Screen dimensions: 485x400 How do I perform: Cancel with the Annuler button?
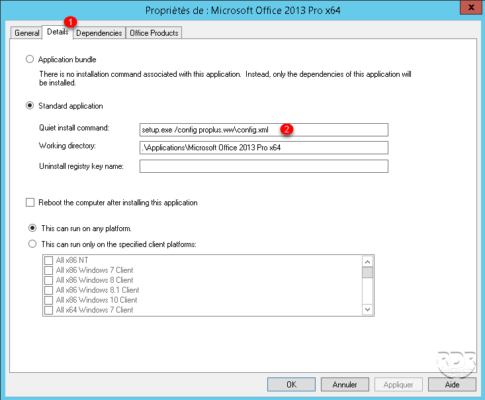[x=345, y=384]
